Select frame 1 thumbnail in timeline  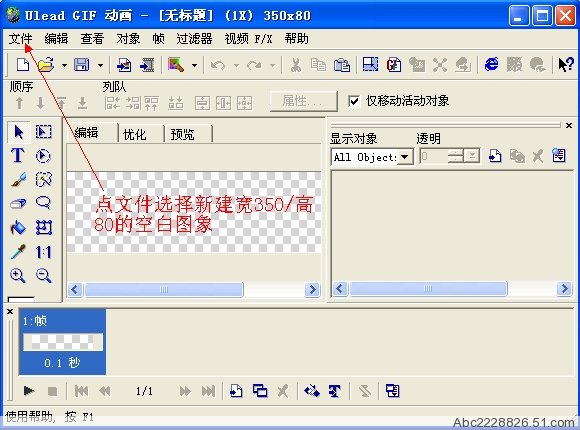(62, 342)
